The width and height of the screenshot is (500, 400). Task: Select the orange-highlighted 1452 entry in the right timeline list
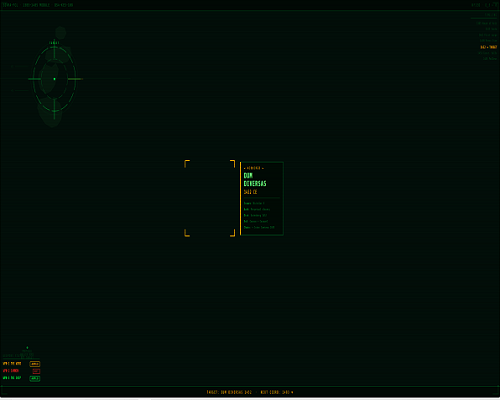pos(488,47)
